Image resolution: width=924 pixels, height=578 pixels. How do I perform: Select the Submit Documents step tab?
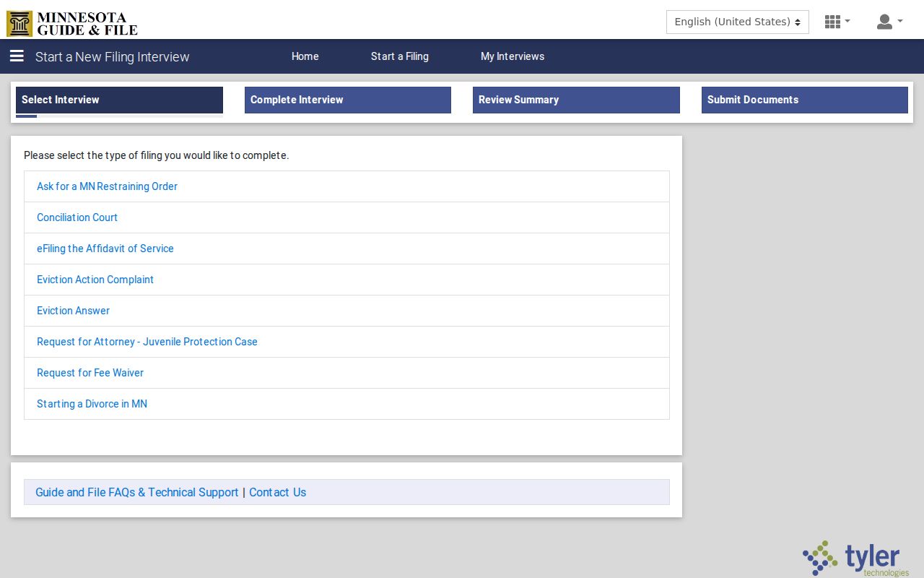click(x=805, y=100)
